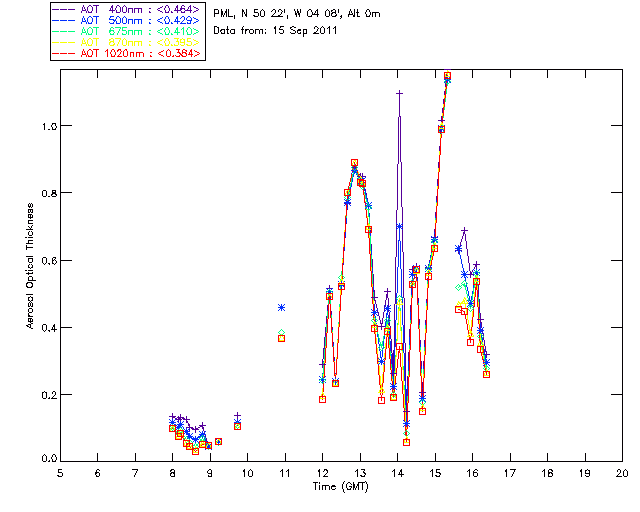The height and width of the screenshot is (512, 640).
Task: Click the y-axis tick label 0.4
Action: pos(49,328)
